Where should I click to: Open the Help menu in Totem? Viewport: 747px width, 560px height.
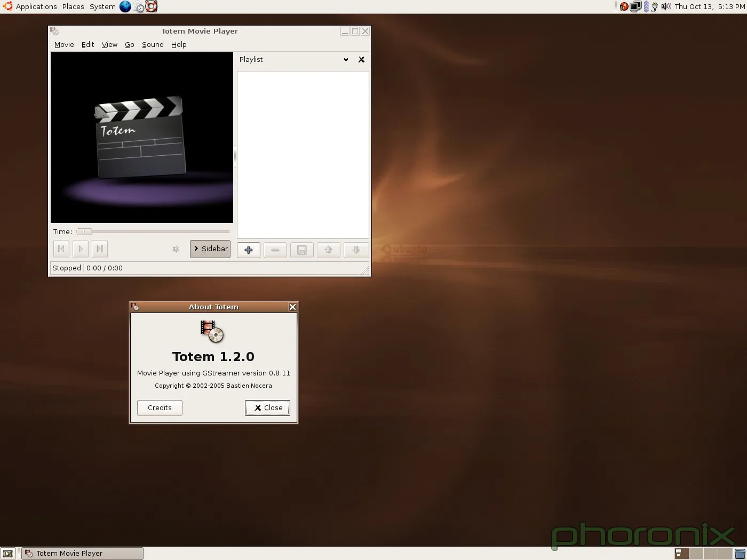click(x=179, y=45)
